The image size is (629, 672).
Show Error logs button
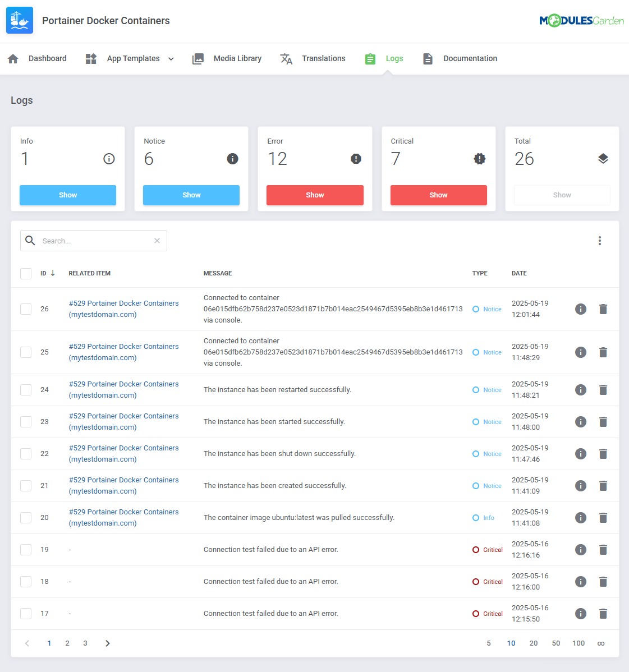[x=315, y=195]
